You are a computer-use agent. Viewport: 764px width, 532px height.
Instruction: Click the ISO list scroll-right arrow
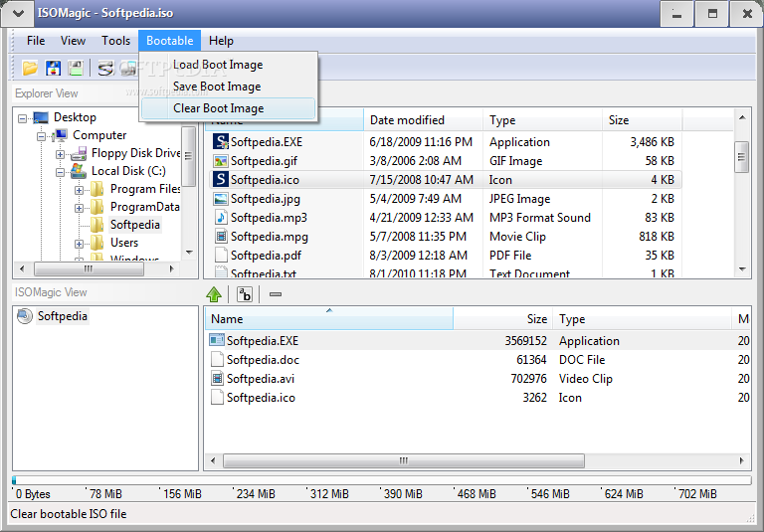pyautogui.click(x=741, y=460)
